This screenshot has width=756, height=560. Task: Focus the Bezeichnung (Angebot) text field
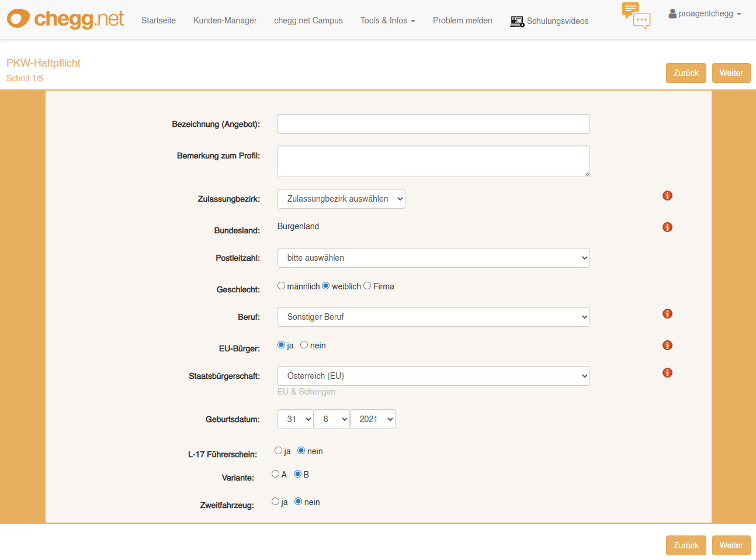tap(434, 124)
